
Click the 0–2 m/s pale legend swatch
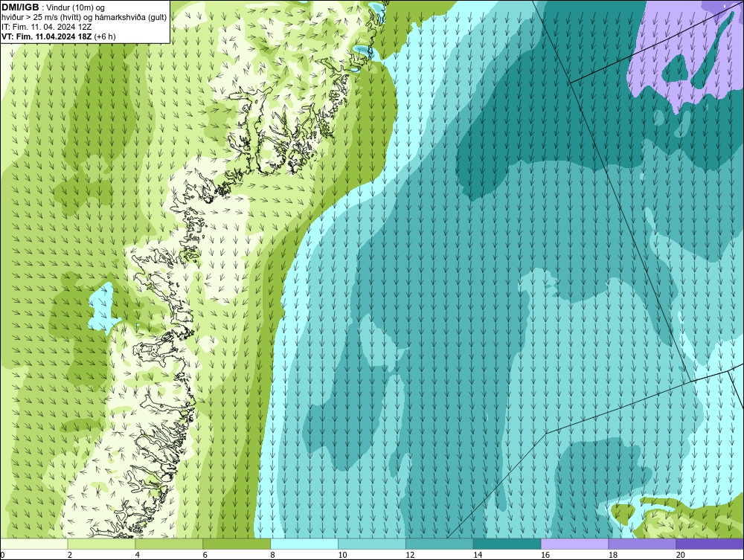pyautogui.click(x=34, y=544)
